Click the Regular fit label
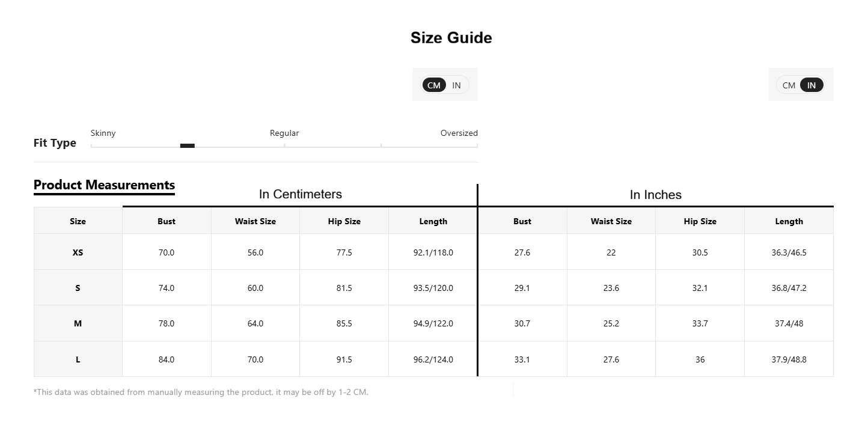Screen dimensions: 868x422 (284, 133)
